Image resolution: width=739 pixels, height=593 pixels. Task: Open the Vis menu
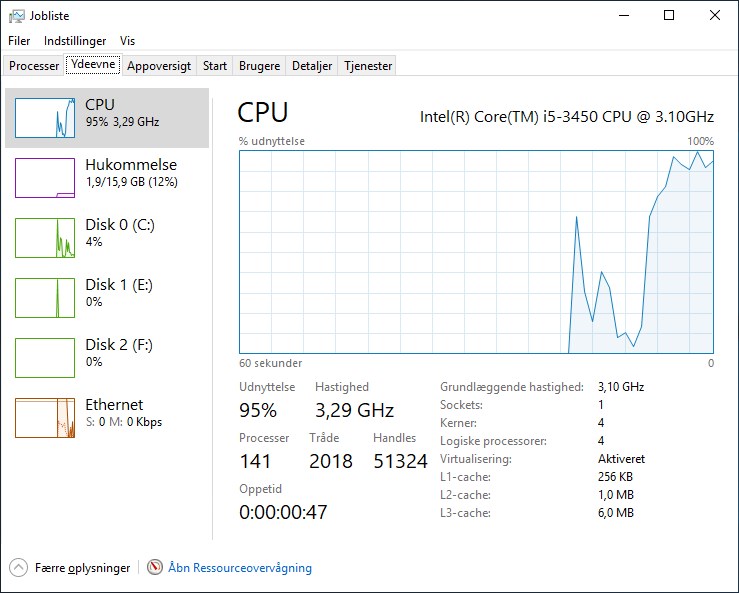pyautogui.click(x=127, y=41)
